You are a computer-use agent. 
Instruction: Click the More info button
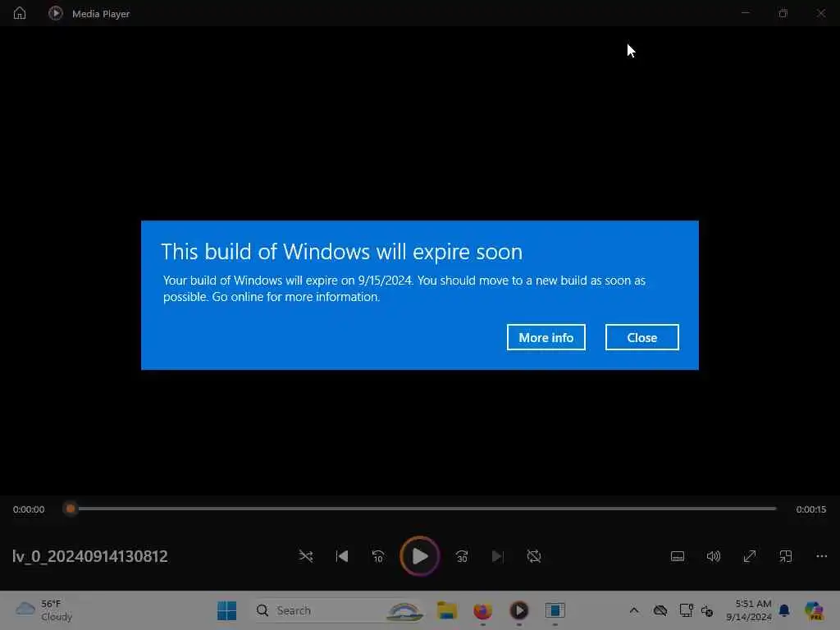(546, 337)
